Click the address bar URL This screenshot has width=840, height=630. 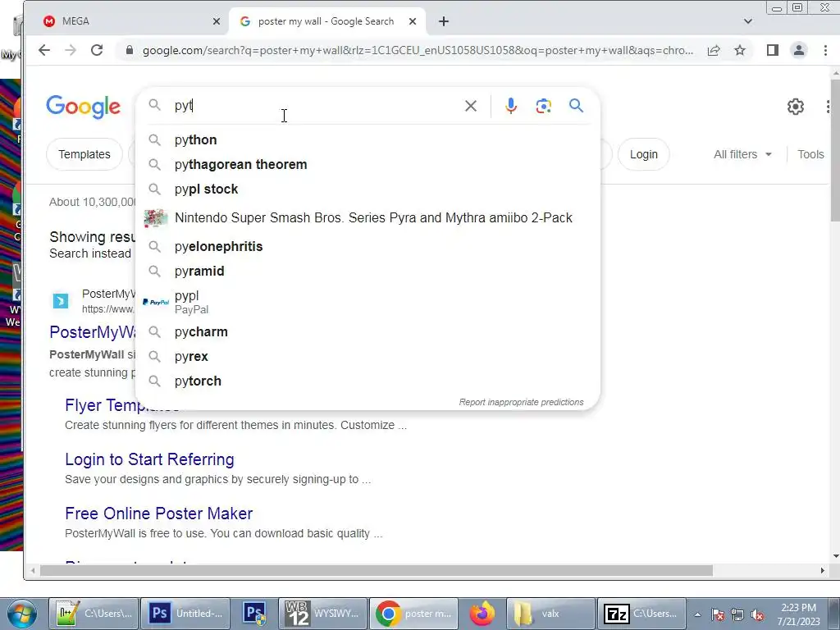tap(418, 50)
